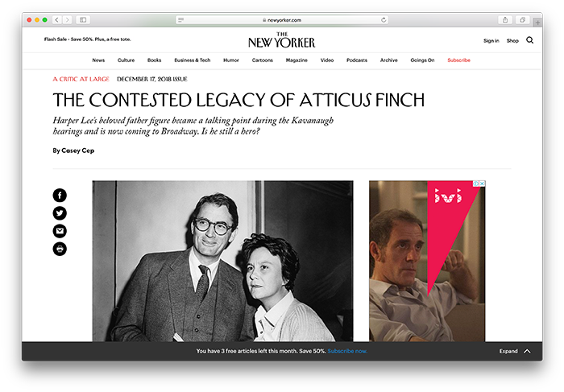
Task: Share article via Twitter bird icon
Action: click(60, 213)
